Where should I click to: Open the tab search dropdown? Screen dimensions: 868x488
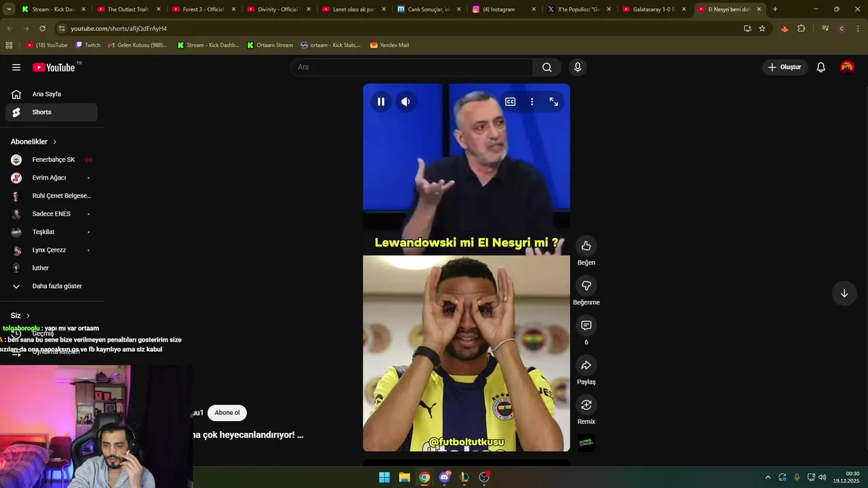point(9,9)
